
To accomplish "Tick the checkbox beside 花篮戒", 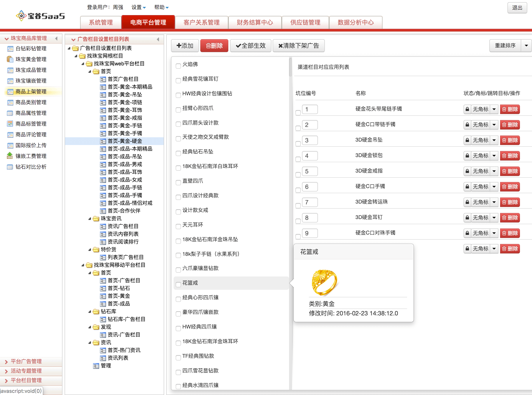I will click(178, 284).
